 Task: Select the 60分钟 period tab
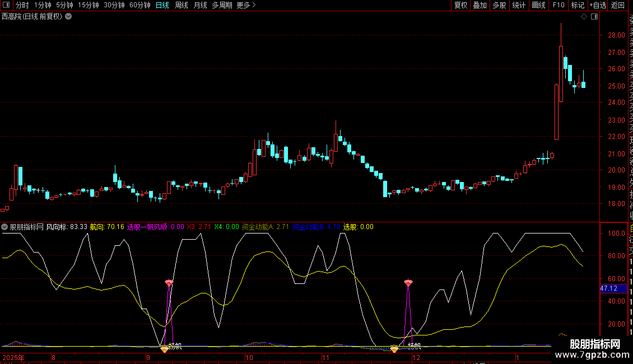(x=139, y=5)
